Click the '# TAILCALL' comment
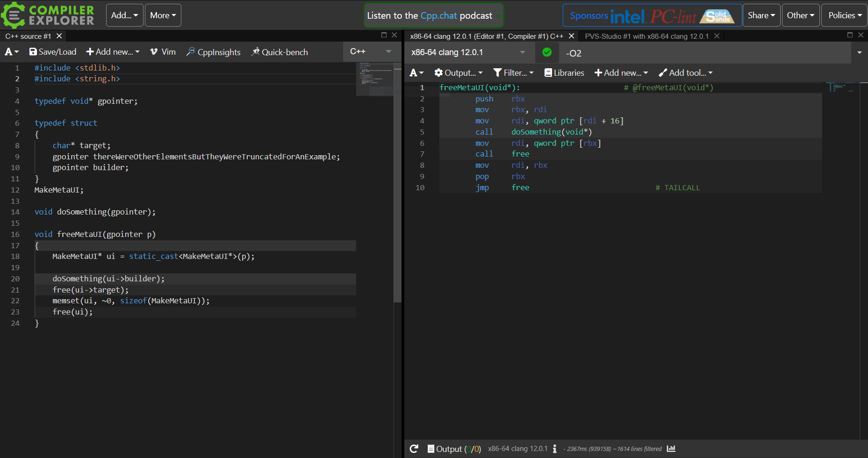Screen dimensions: 868x458 point(677,187)
